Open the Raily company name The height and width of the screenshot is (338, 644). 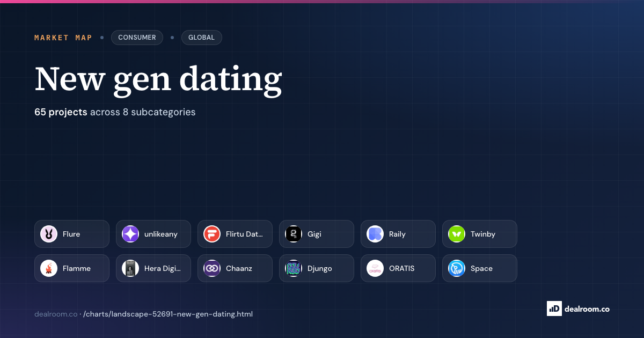coord(397,234)
